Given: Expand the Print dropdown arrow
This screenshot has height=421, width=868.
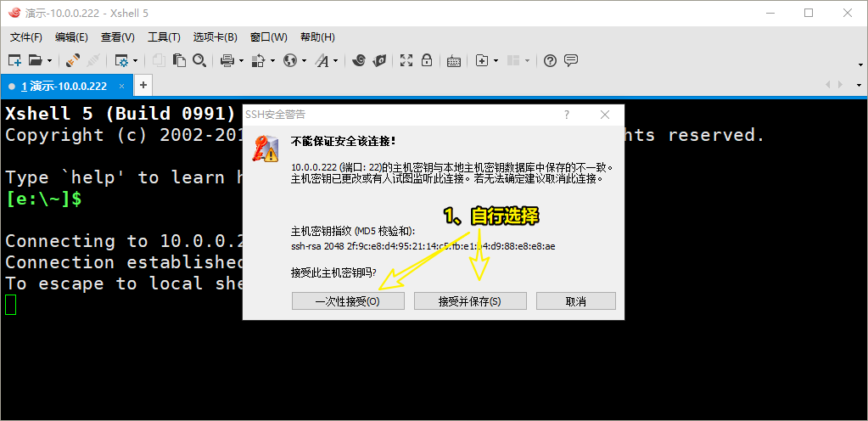Looking at the screenshot, I should pos(241,61).
